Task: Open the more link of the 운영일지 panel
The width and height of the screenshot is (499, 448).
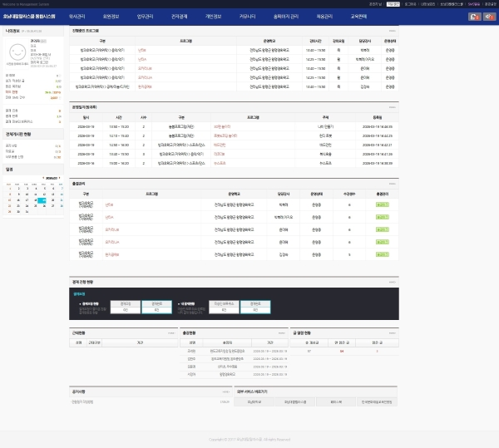Action: click(392, 107)
